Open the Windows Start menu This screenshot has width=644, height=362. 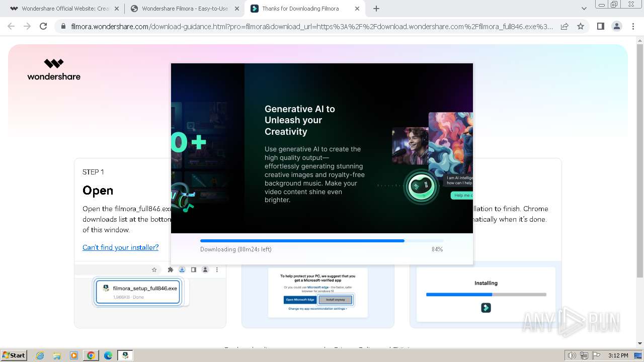pos(14,355)
